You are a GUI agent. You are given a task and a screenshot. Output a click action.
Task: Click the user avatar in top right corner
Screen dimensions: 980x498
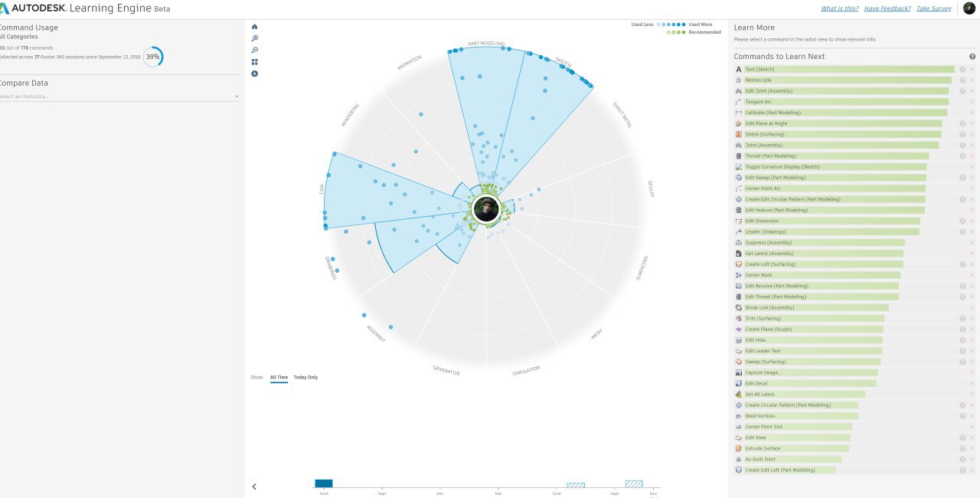pyautogui.click(x=969, y=8)
